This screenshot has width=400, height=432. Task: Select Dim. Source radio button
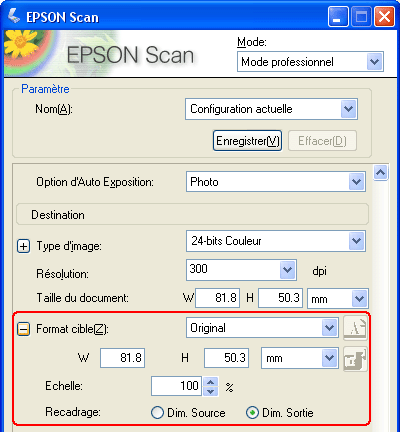pyautogui.click(x=157, y=413)
